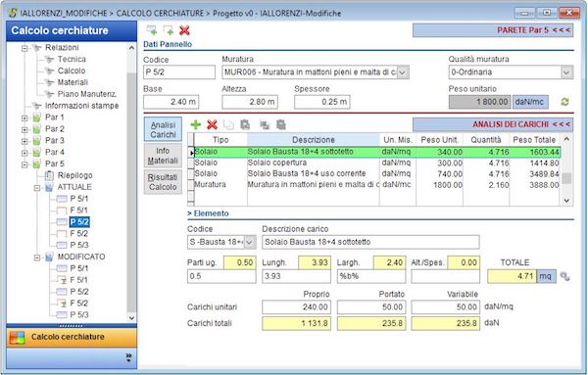Click navigation tree scroll up arrow
The image size is (588, 375).
pos(131,48)
